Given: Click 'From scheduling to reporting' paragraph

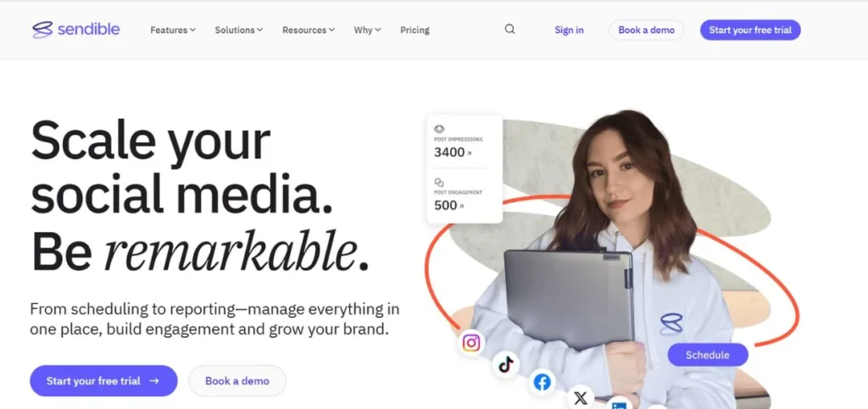Looking at the screenshot, I should pyautogui.click(x=214, y=319).
